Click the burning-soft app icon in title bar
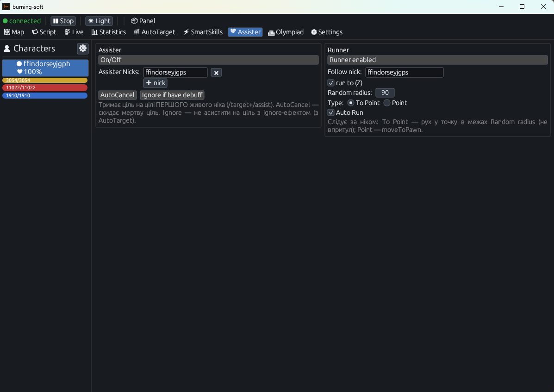Viewport: 554px width, 392px height. tap(6, 6)
